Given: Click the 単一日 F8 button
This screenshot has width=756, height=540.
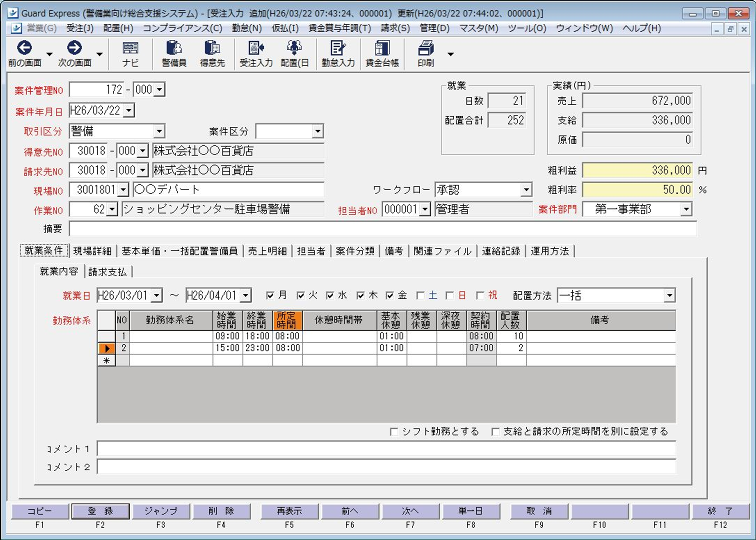Looking at the screenshot, I should pyautogui.click(x=471, y=511).
